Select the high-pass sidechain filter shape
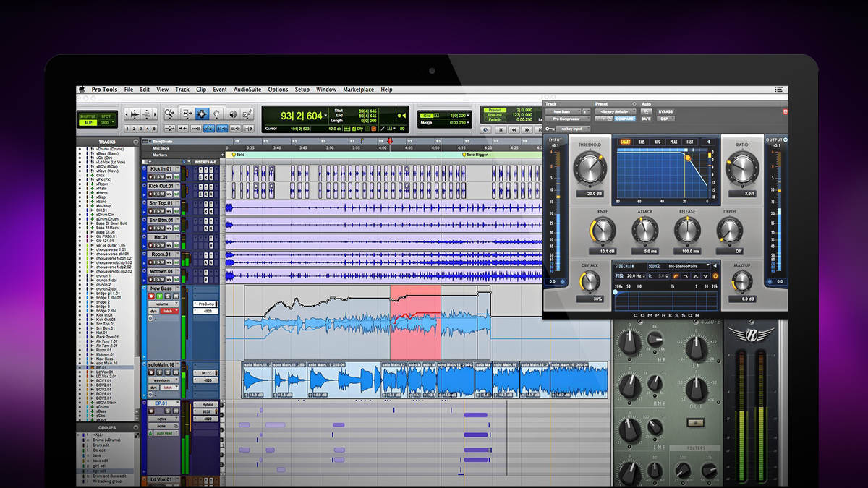This screenshot has width=868, height=488. [676, 276]
